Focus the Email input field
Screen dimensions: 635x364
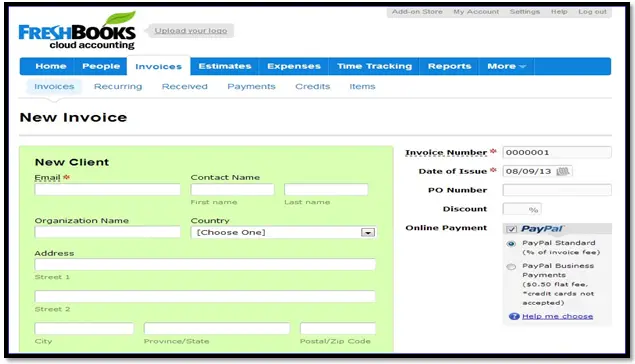click(107, 189)
